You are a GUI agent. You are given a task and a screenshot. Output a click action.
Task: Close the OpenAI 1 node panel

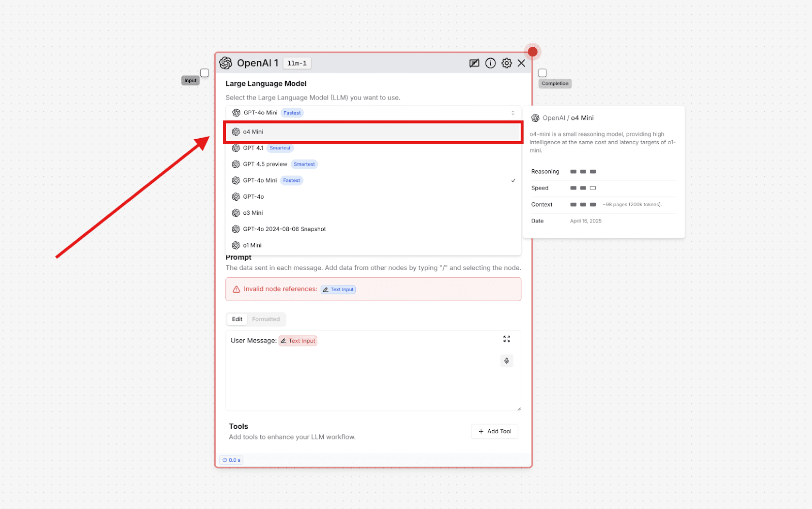[521, 63]
